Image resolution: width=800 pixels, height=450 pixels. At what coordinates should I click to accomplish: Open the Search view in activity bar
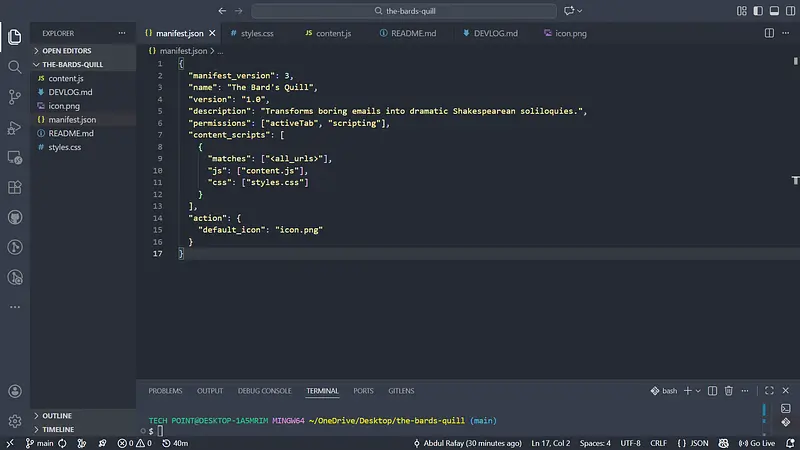[15, 67]
